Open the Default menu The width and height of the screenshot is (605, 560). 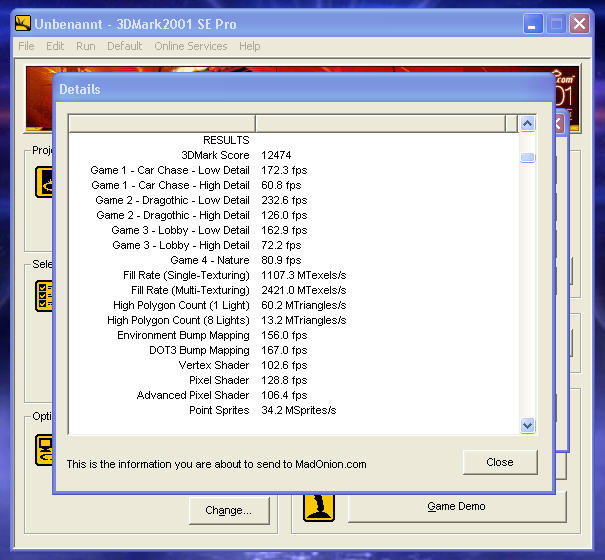pyautogui.click(x=125, y=46)
